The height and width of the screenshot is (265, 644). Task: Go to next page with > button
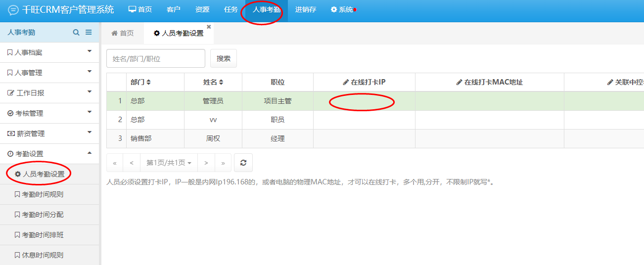coord(206,163)
